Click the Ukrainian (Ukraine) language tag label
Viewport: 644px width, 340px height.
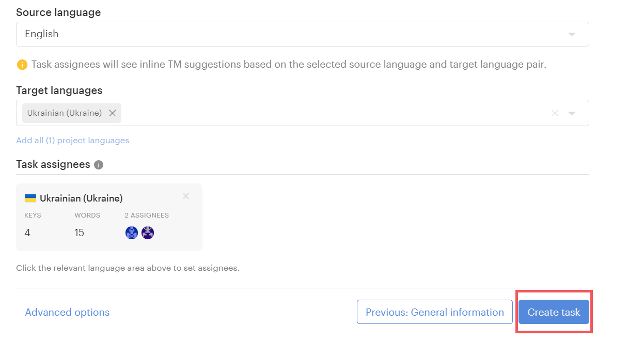pyautogui.click(x=65, y=113)
